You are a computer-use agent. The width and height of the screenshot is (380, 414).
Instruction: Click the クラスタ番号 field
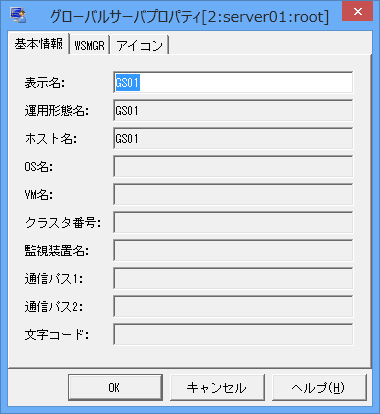click(x=233, y=222)
